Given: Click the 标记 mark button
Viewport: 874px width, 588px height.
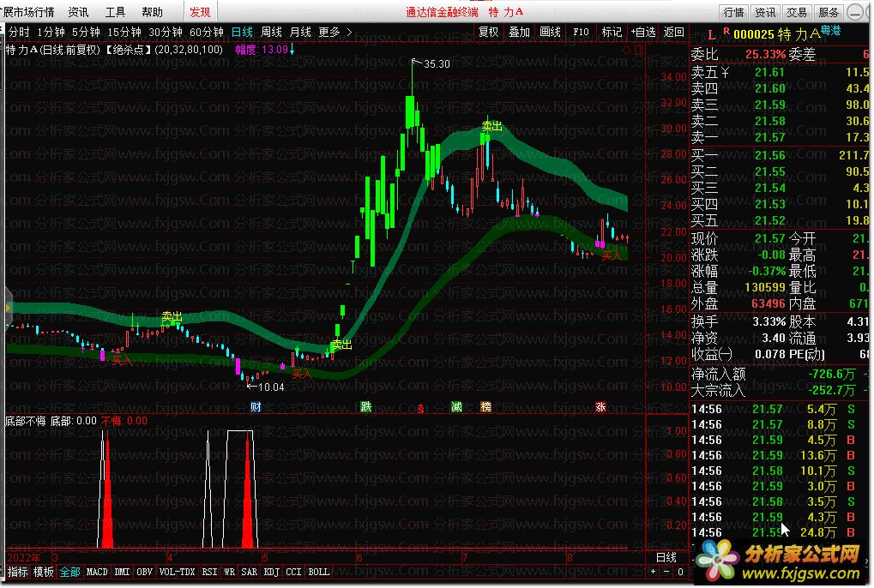Looking at the screenshot, I should pyautogui.click(x=612, y=33).
